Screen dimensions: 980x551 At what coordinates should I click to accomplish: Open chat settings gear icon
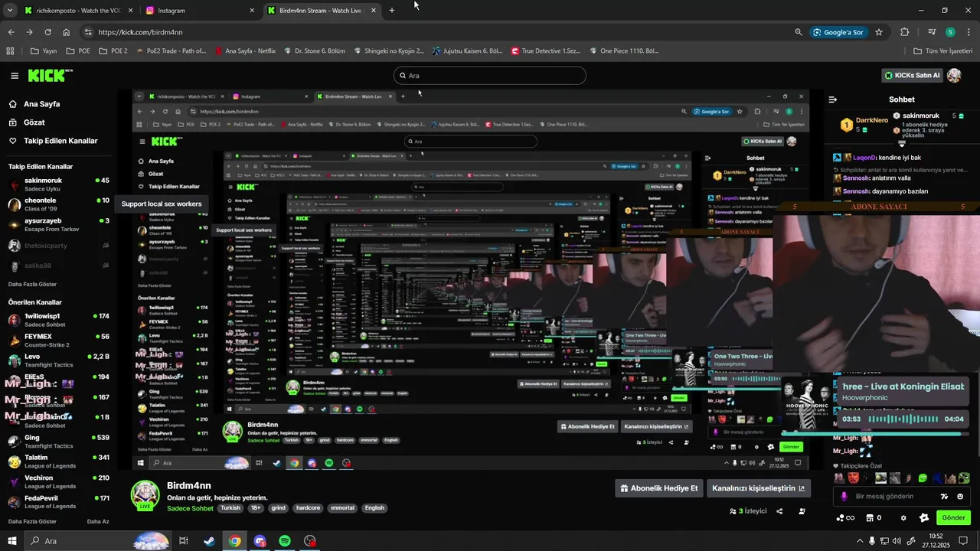tap(903, 518)
